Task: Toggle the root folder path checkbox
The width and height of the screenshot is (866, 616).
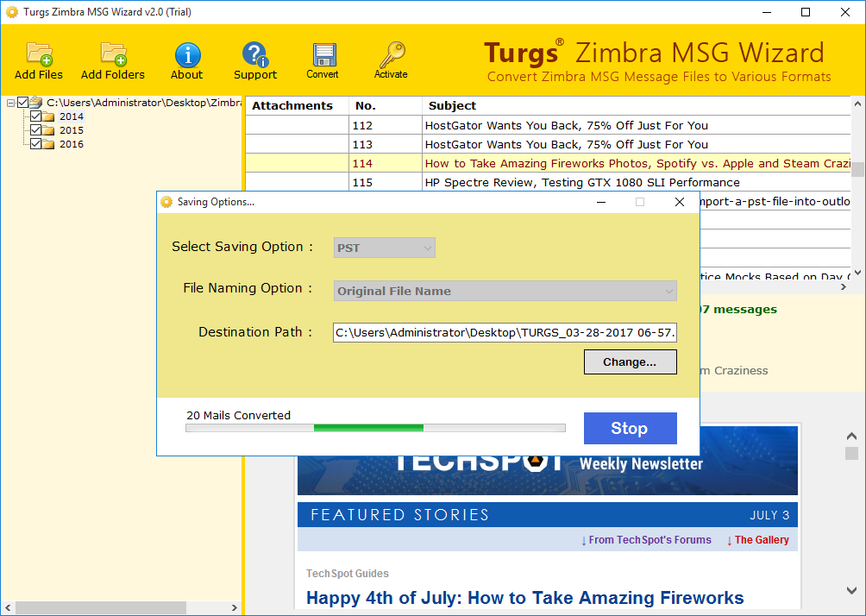Action: coord(22,102)
